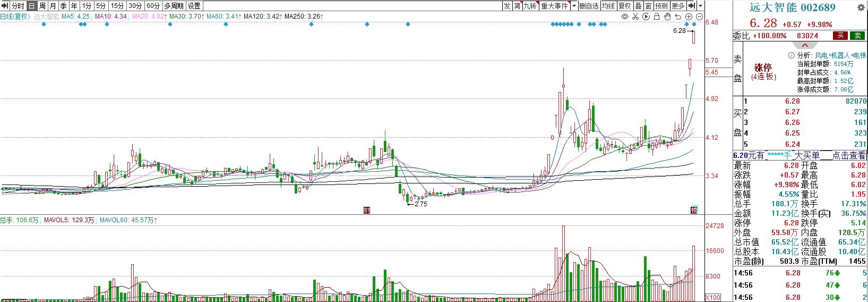The width and height of the screenshot is (868, 302).
Task: Click the MAVOL60: 45.57万 label
Action: (126, 220)
